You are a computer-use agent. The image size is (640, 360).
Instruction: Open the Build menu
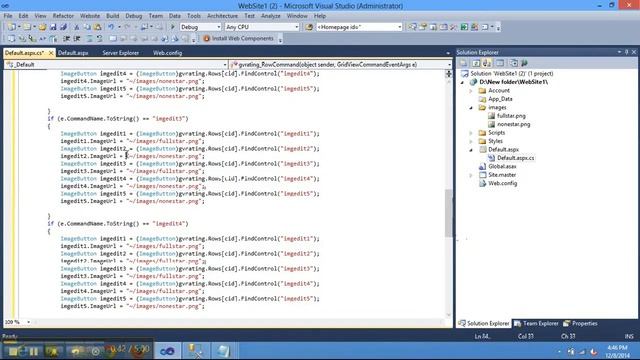tap(113, 16)
